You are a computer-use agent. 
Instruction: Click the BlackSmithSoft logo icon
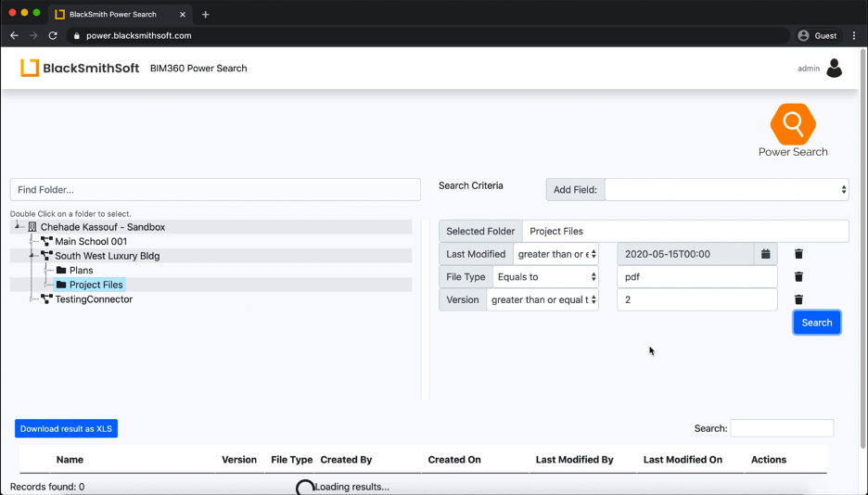coord(30,68)
